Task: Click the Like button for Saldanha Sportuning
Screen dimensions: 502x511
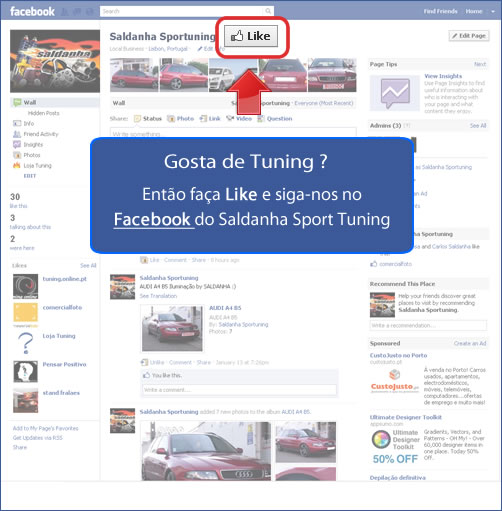Action: (251, 36)
